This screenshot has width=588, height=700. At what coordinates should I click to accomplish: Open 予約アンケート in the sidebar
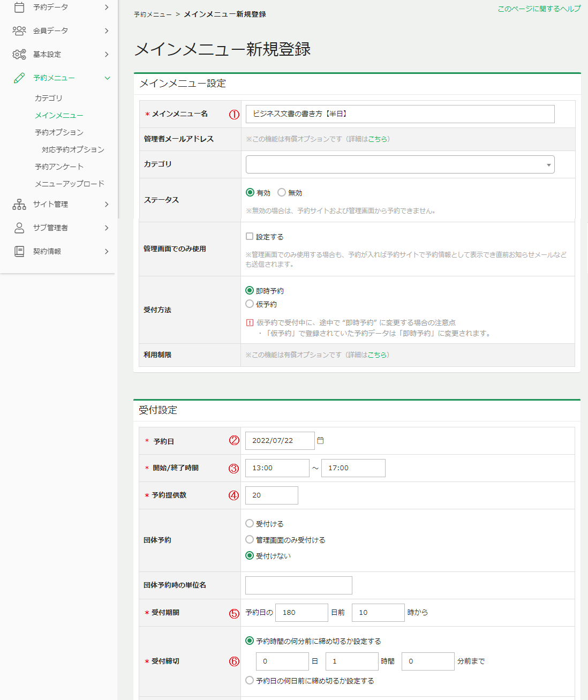(x=59, y=167)
